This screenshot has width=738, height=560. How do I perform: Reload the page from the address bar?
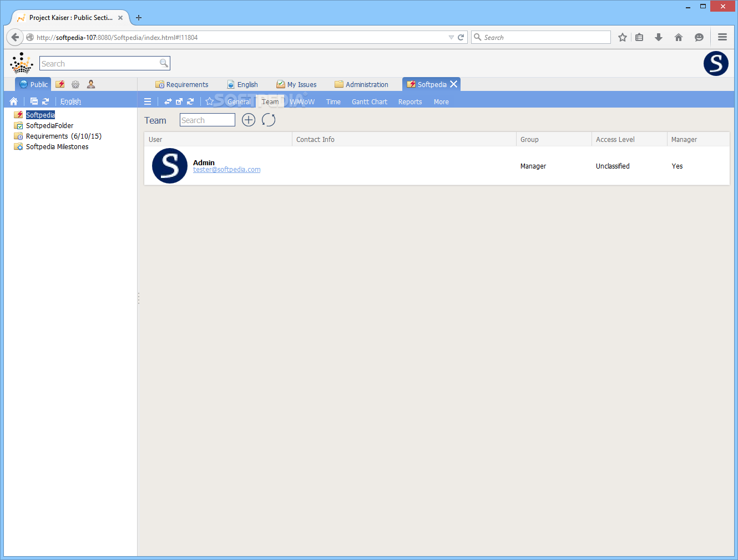pyautogui.click(x=461, y=37)
